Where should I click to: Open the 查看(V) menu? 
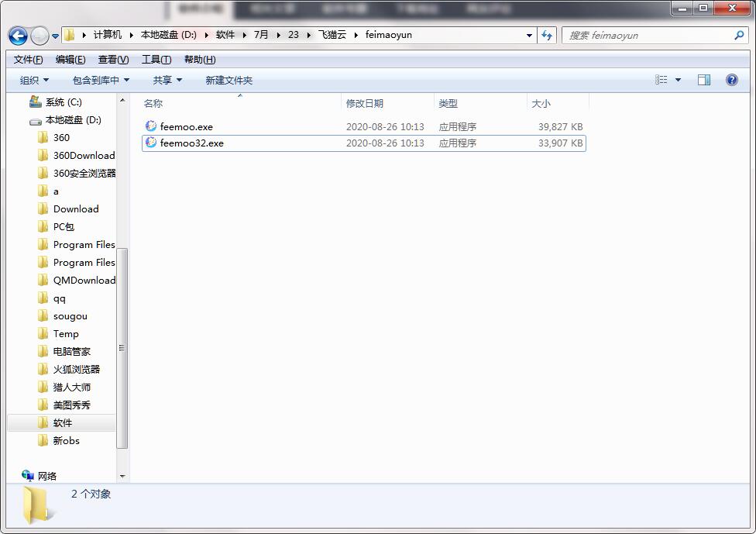pos(113,60)
